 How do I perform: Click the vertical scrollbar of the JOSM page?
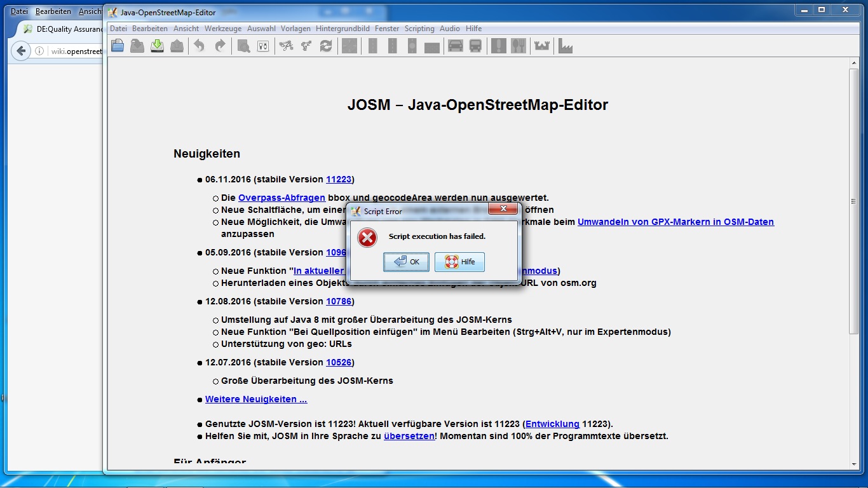pyautogui.click(x=853, y=201)
